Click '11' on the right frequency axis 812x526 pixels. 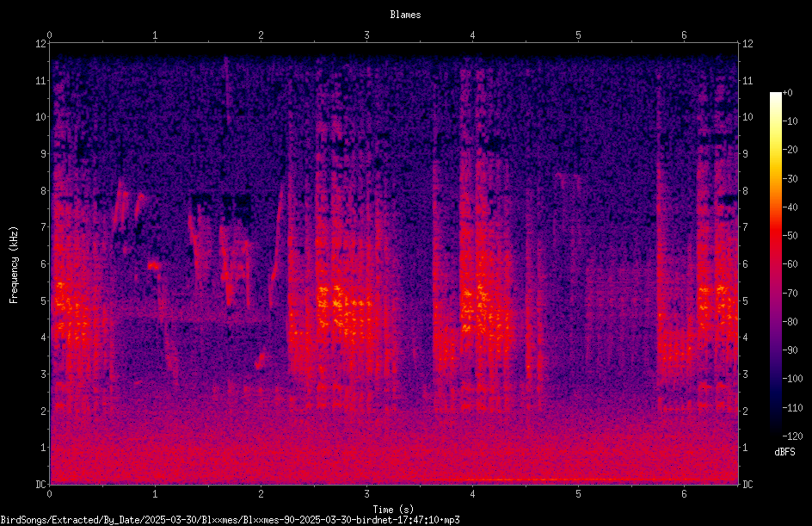pos(747,80)
